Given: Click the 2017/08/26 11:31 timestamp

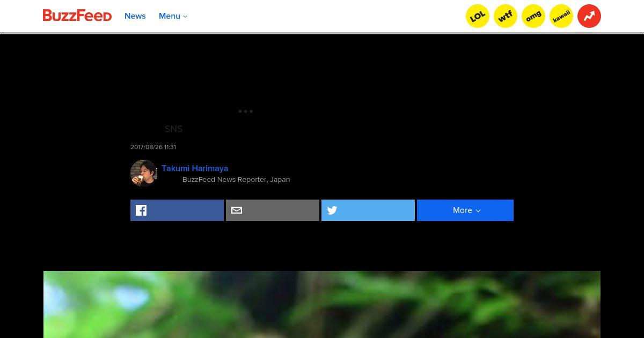Looking at the screenshot, I should (153, 147).
